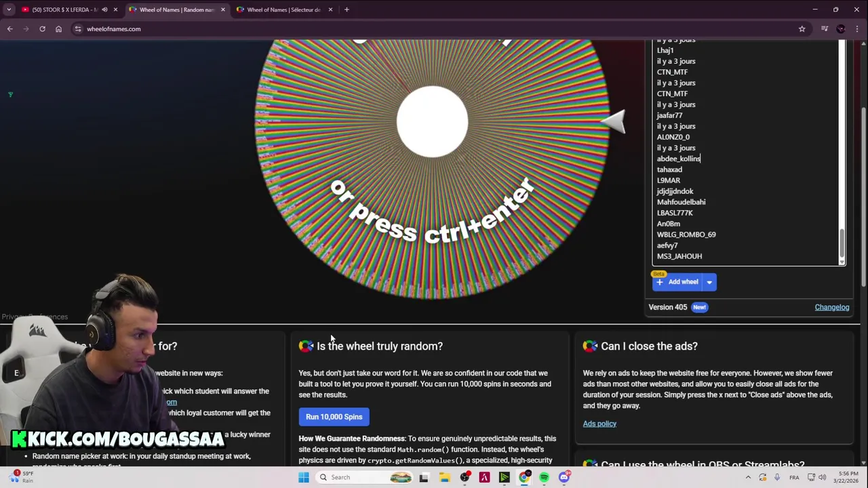
Task: Open Spotify from the taskbar
Action: tap(544, 477)
